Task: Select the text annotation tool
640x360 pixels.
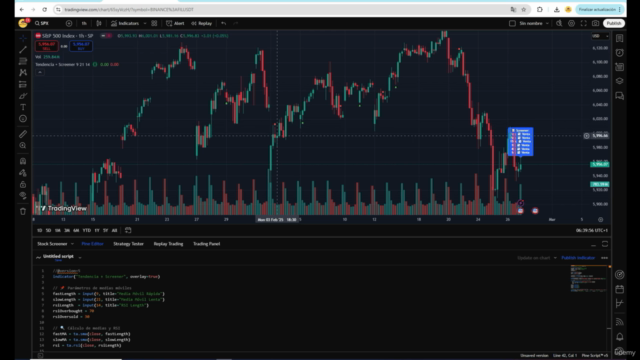Action: tap(23, 107)
